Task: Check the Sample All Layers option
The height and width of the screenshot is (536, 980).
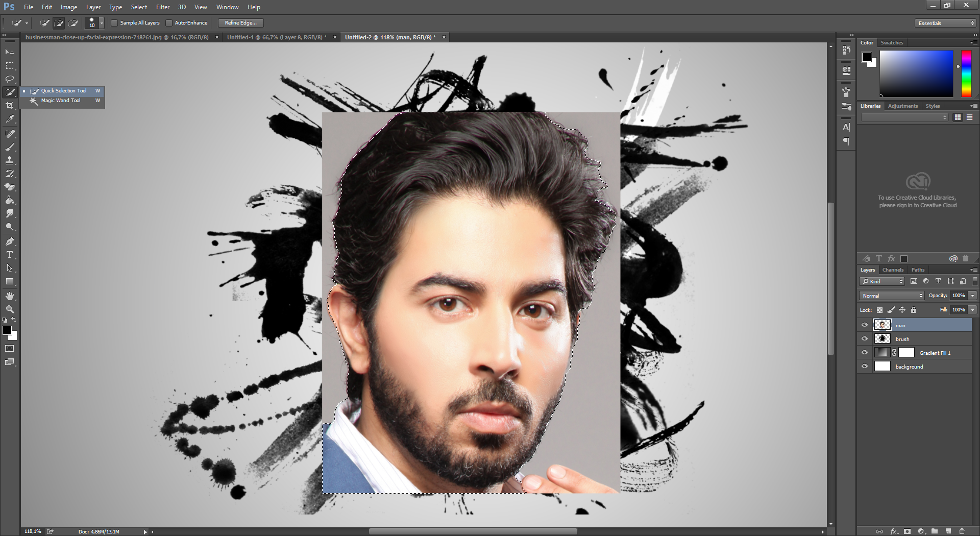Action: pyautogui.click(x=114, y=23)
